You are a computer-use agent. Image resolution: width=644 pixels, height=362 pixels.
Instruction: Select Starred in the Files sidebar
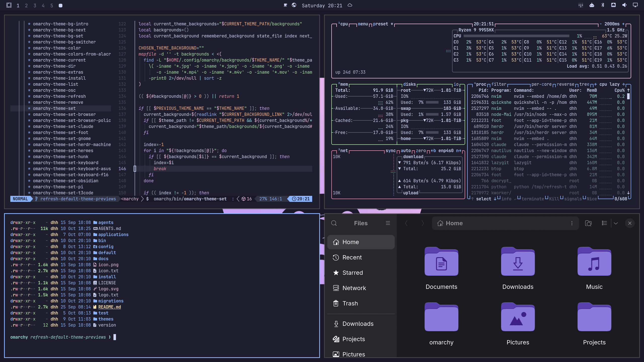coord(361,273)
